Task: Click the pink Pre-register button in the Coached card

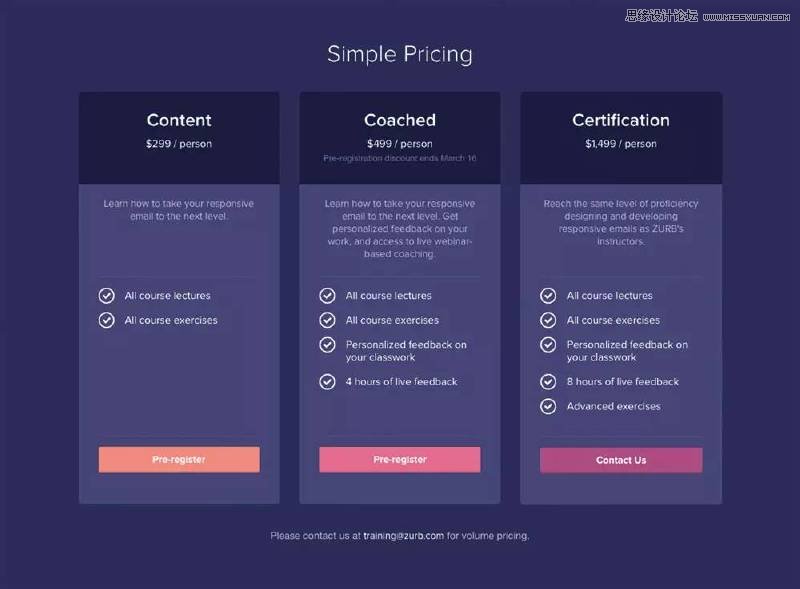Action: coord(399,459)
